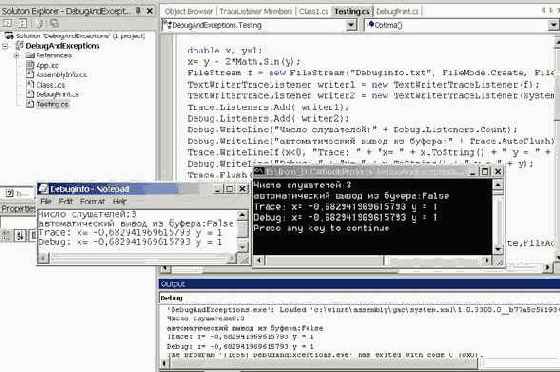Viewport: 560px width, 372px height.
Task: Click 'Press any key to continue' in console
Action: pyautogui.click(x=321, y=228)
